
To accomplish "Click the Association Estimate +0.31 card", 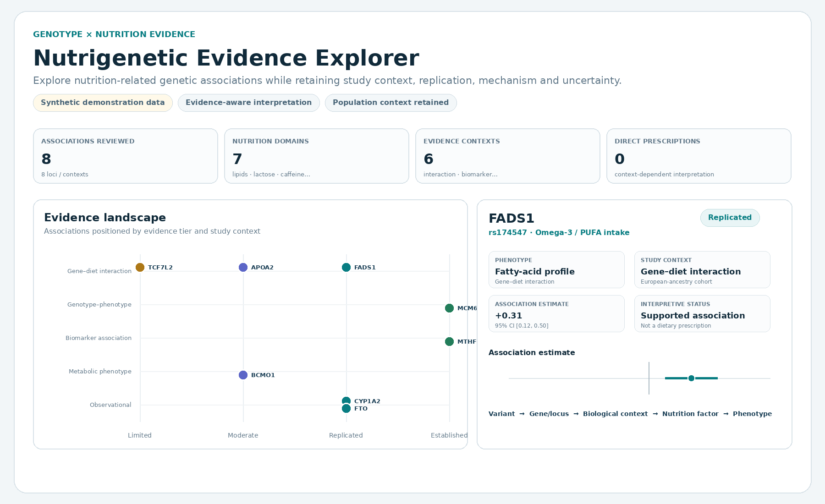I will 556,314.
